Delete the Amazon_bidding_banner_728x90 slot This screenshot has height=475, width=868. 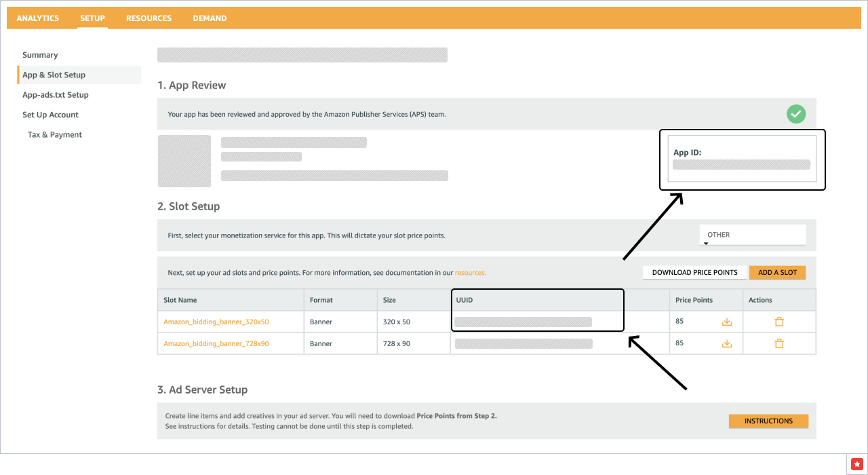point(779,343)
